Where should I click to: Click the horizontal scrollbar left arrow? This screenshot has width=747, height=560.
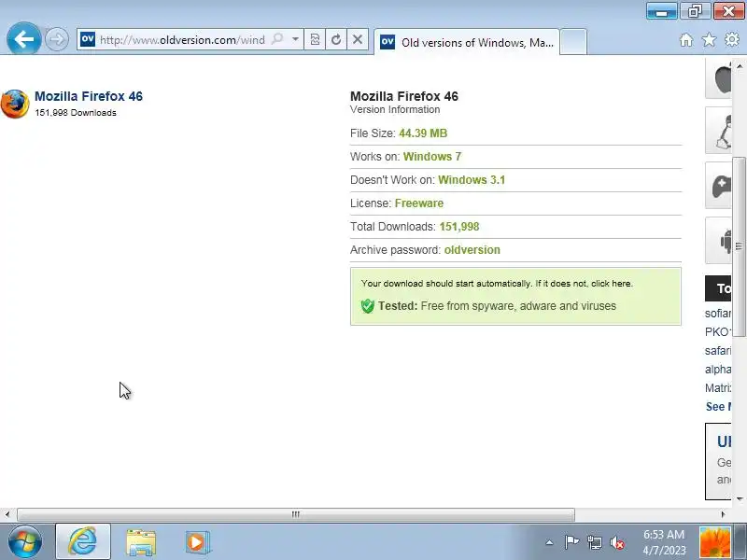7,514
